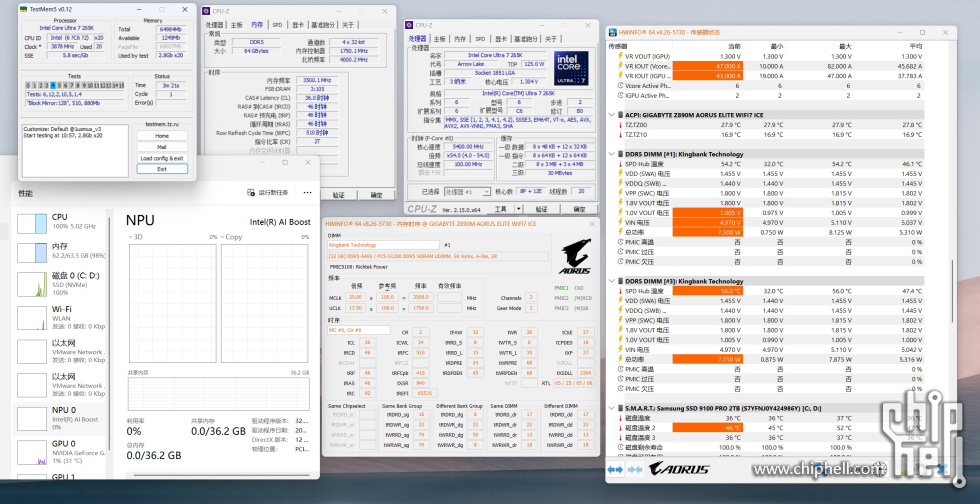The width and height of the screenshot is (980, 504).
Task: Click the Exit button in TestMem5
Action: pos(162,169)
